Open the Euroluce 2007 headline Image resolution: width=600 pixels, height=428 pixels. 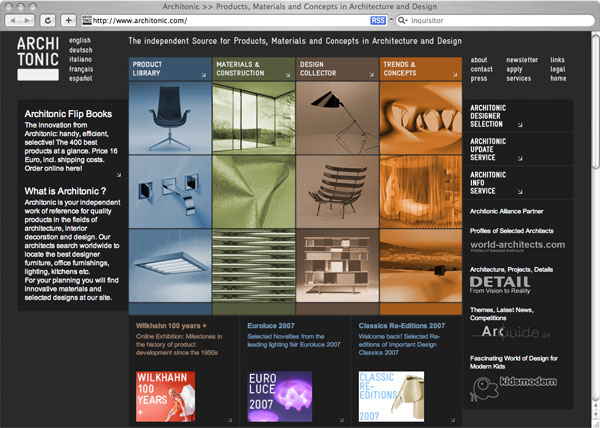coord(271,326)
